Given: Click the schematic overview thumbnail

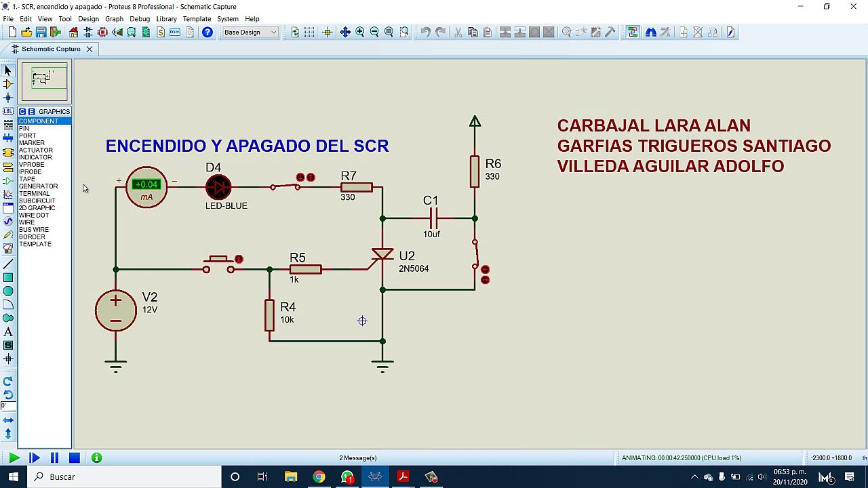Looking at the screenshot, I should [x=44, y=81].
